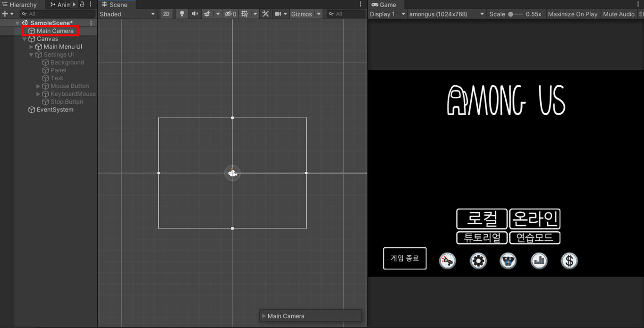Open the Display 1 dropdown
Screen dimensions: 644x328
point(387,14)
